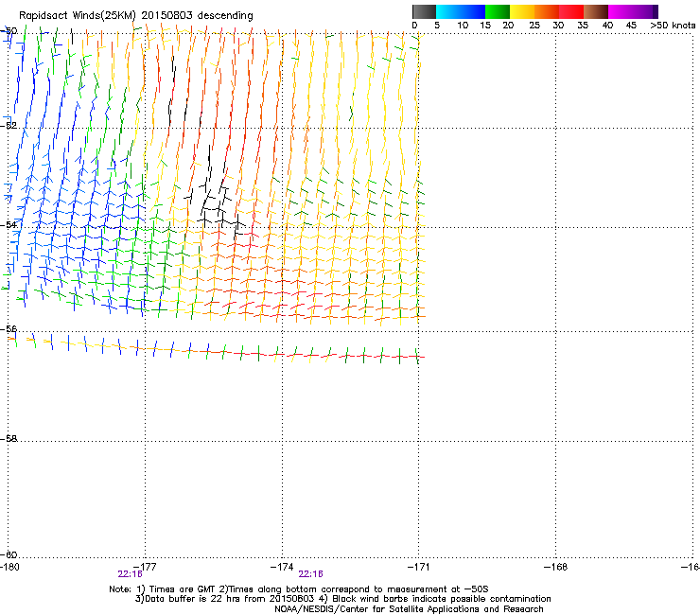This screenshot has width=700, height=615.
Task: Click the -60 latitude axis label
Action: [x=9, y=554]
